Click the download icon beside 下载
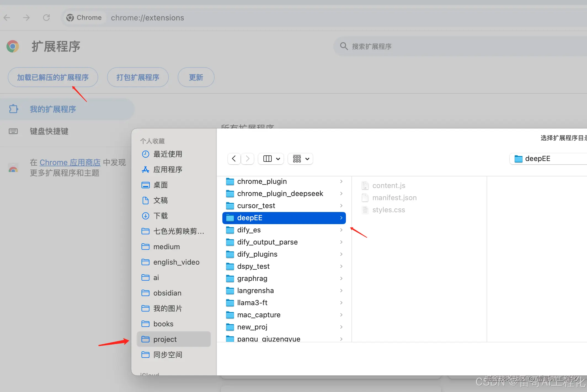 click(145, 216)
